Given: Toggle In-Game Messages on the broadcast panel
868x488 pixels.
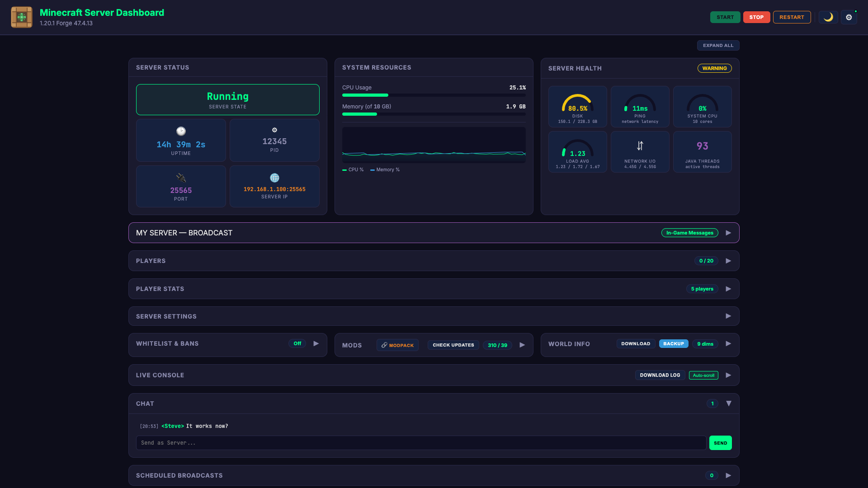Looking at the screenshot, I should (x=689, y=233).
